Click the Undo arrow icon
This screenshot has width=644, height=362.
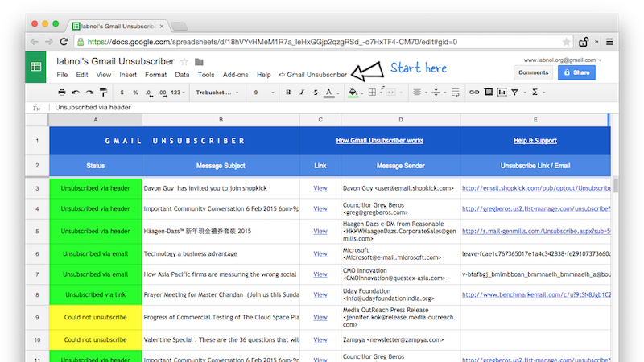(76, 93)
